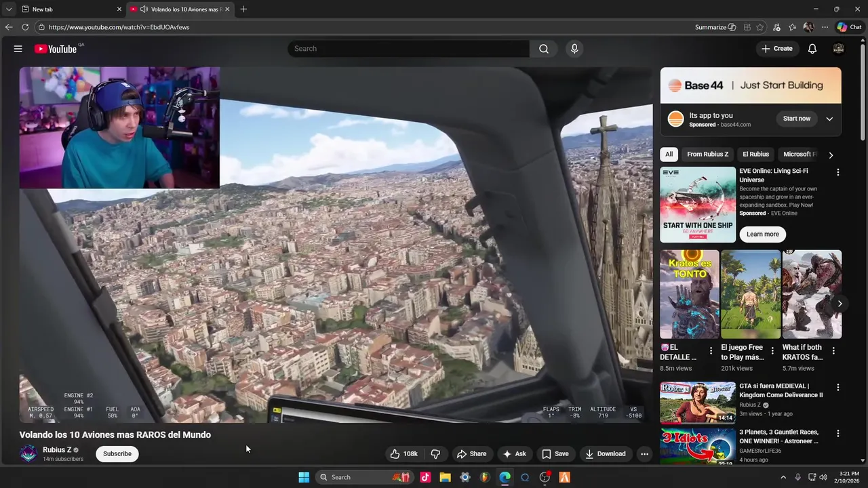Open Copilot Chat in Edge
This screenshot has width=868, height=488.
[x=849, y=27]
